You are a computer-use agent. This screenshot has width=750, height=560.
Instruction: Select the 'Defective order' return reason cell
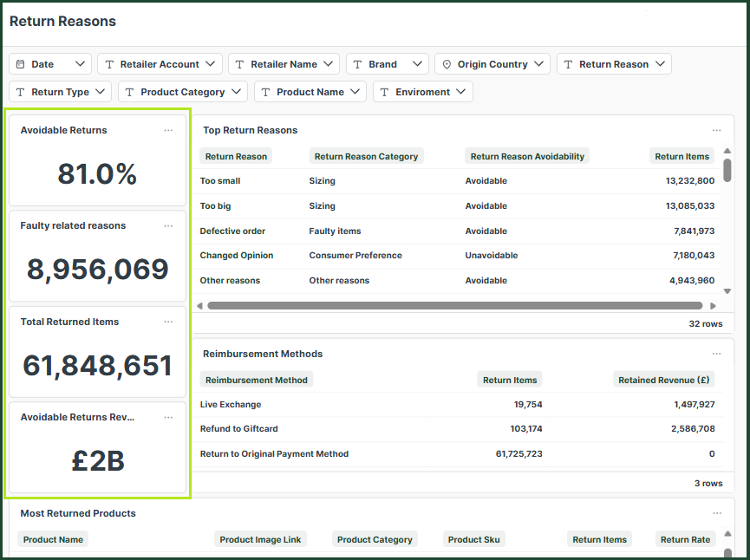coord(232,231)
